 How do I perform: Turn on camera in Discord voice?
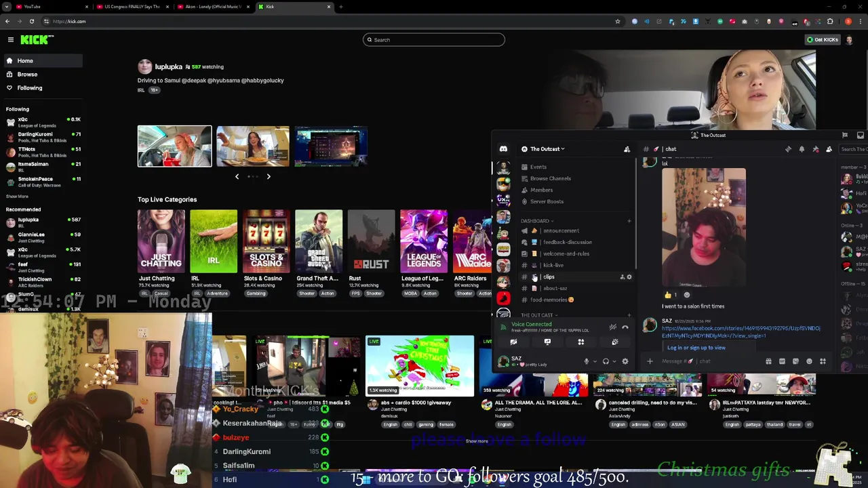pyautogui.click(x=513, y=342)
